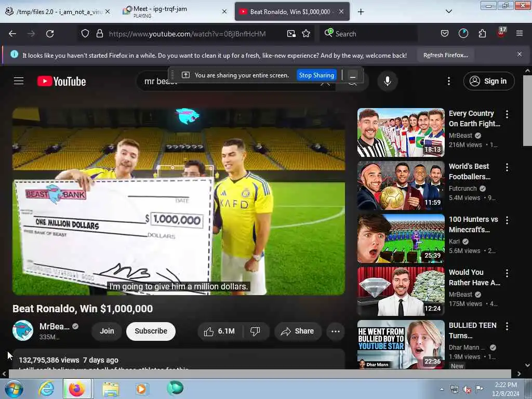
Task: Open BULLIED TEEN Dhar Mann video thumbnail
Action: coord(401,344)
